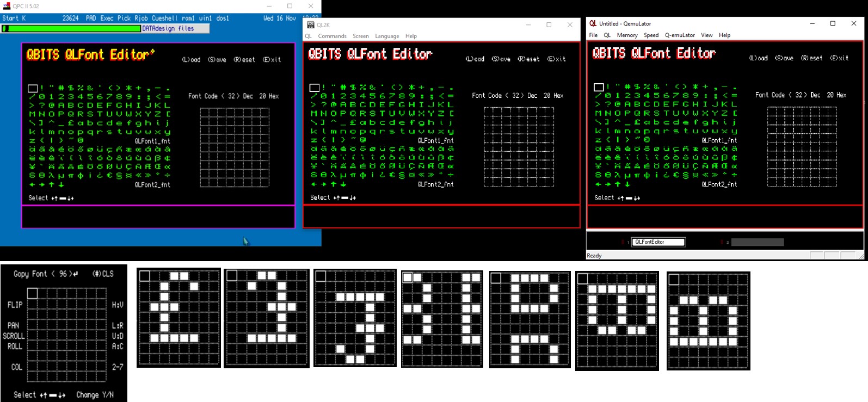The height and width of the screenshot is (402, 868).
Task: Open View menu in QemuLator
Action: click(707, 35)
